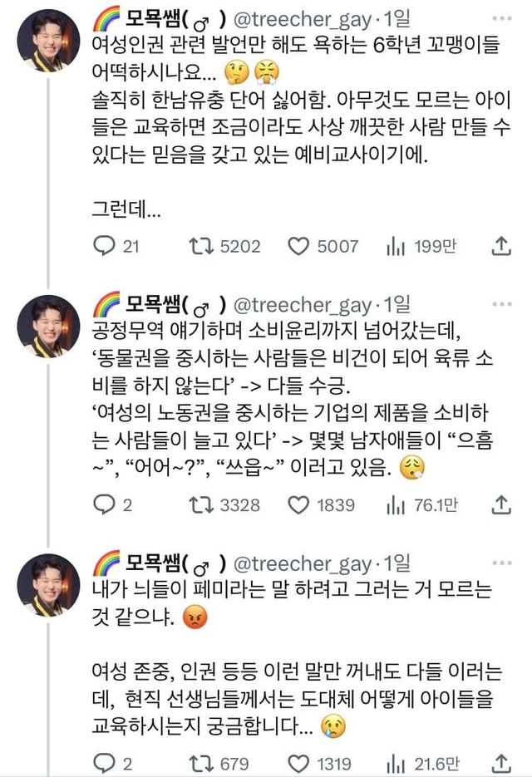Like the first tweet with 5007 likes

(298, 246)
